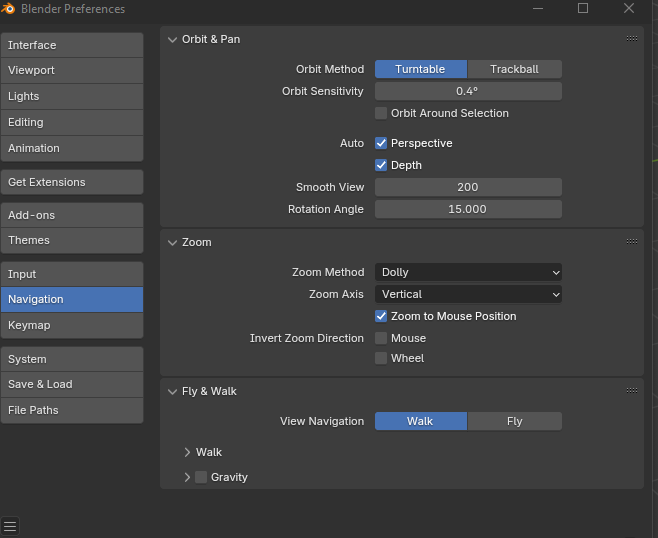The height and width of the screenshot is (538, 658).
Task: Select the Navigation tab
Action: pyautogui.click(x=72, y=299)
